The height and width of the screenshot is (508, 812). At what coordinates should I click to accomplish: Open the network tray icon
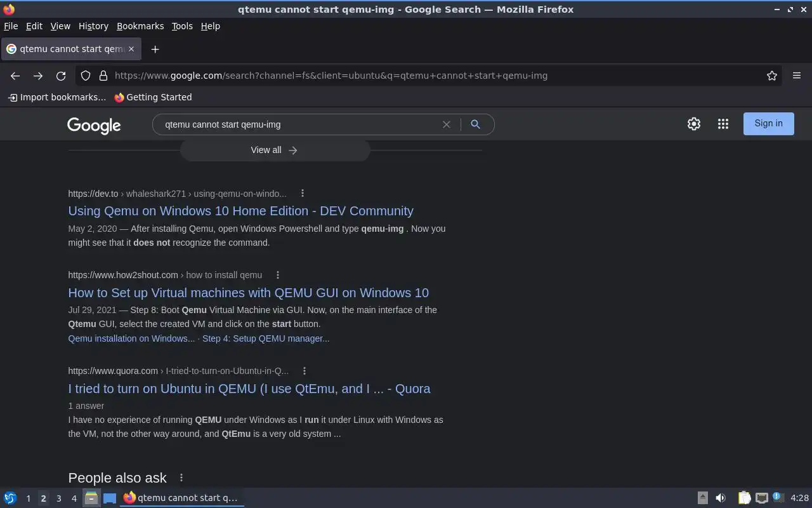[762, 498]
